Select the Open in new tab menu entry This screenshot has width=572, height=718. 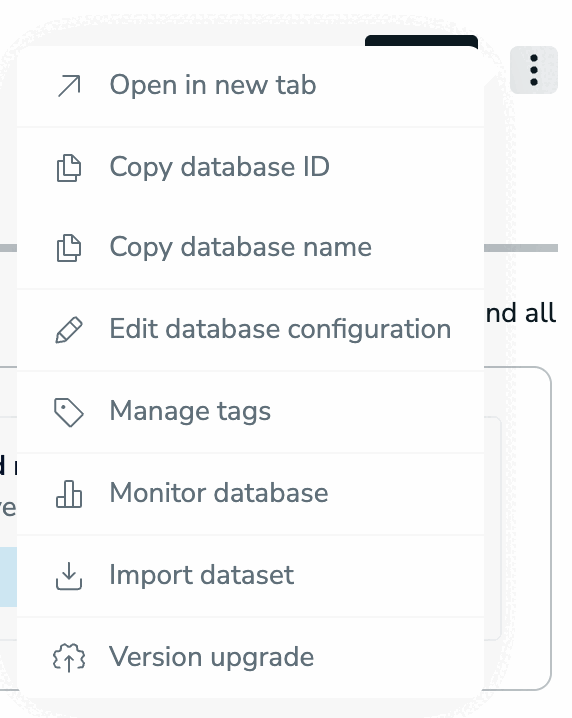[x=251, y=86]
